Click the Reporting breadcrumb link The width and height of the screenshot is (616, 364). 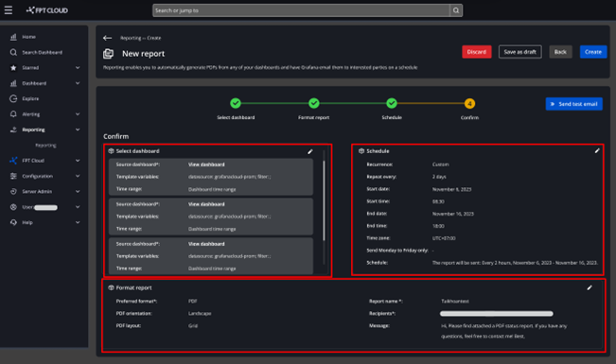(x=131, y=38)
